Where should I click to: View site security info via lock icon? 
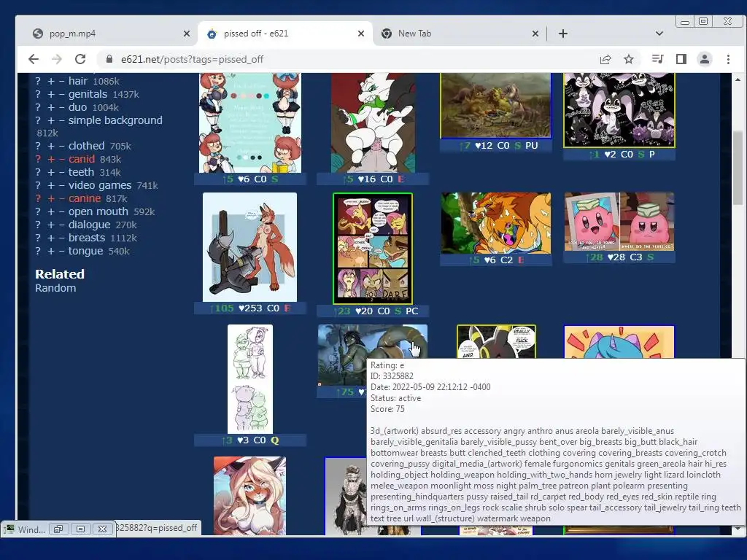(x=109, y=59)
